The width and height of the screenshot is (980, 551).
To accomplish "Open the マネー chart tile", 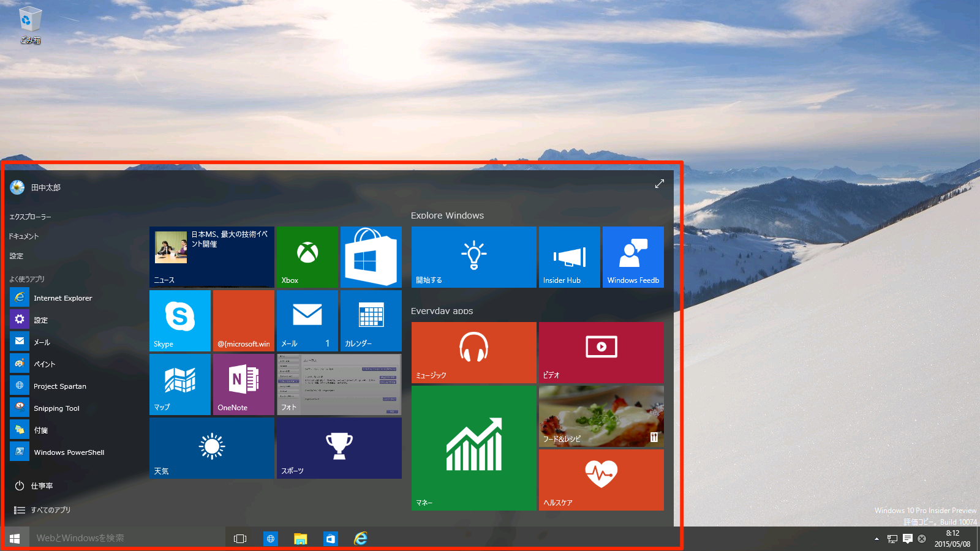I will tap(474, 448).
